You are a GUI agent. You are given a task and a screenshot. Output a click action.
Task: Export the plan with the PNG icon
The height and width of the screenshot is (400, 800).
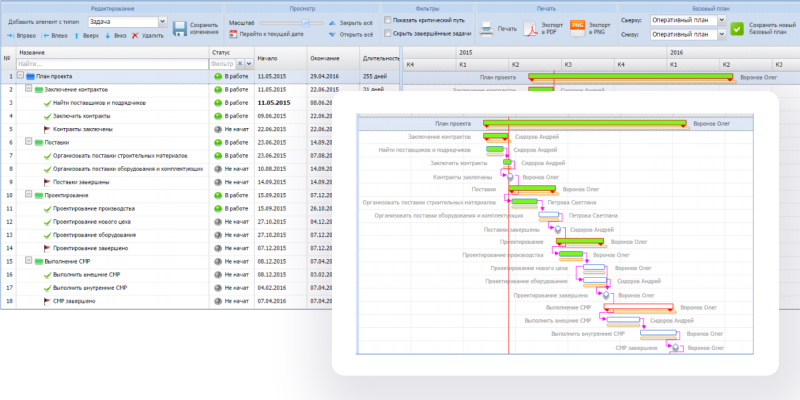[x=578, y=28]
